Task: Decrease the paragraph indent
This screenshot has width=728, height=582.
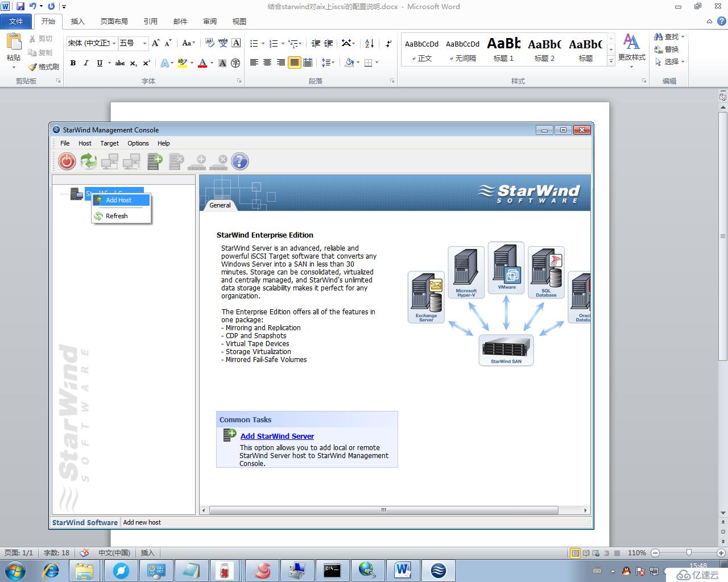Action: (316, 43)
